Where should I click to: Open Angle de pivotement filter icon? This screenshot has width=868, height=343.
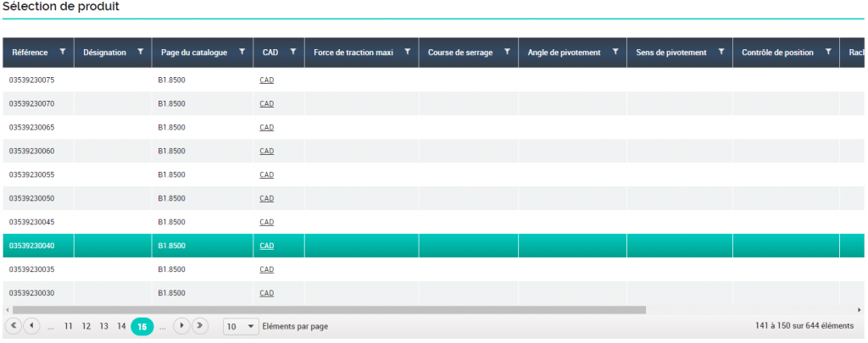pos(615,52)
